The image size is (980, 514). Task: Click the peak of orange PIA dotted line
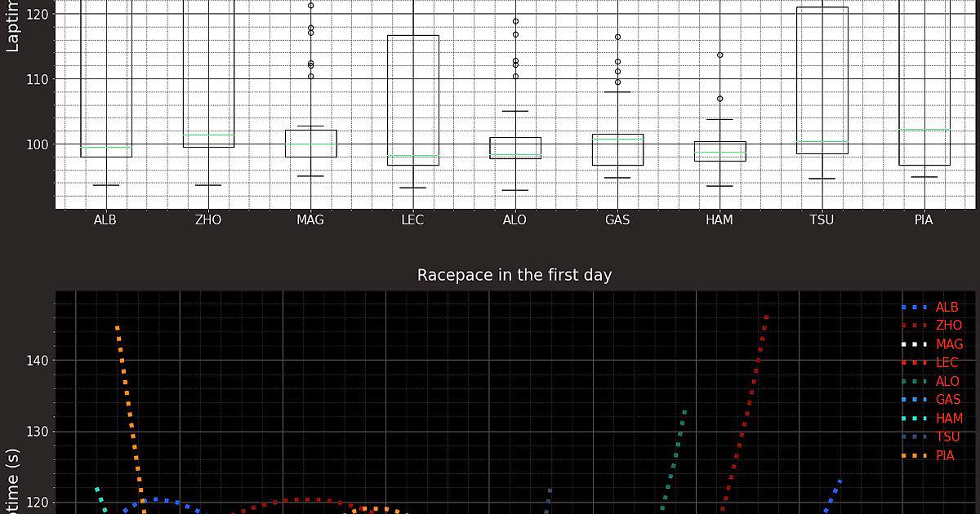(118, 328)
